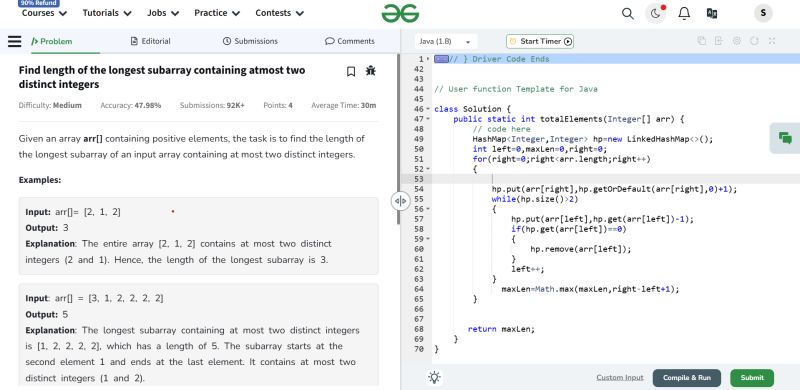Screen dimensions: 800x390
Task: Click the while(hp.size()>2) line
Action: click(x=535, y=199)
